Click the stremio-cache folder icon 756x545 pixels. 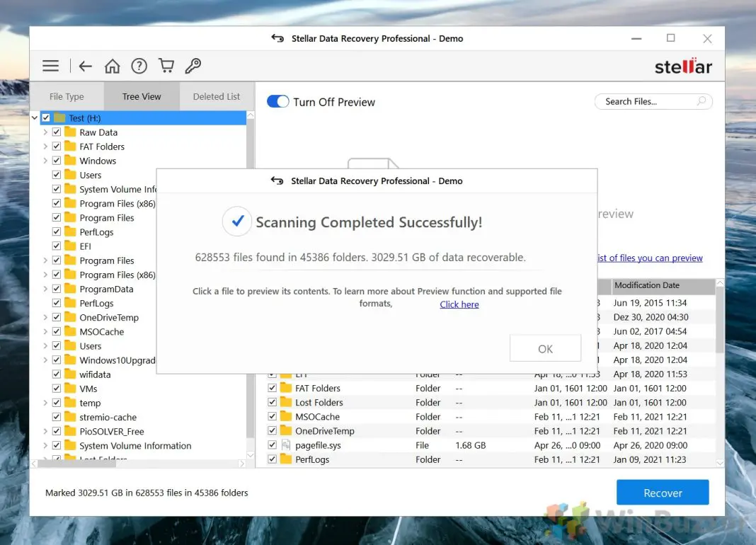[70, 417]
